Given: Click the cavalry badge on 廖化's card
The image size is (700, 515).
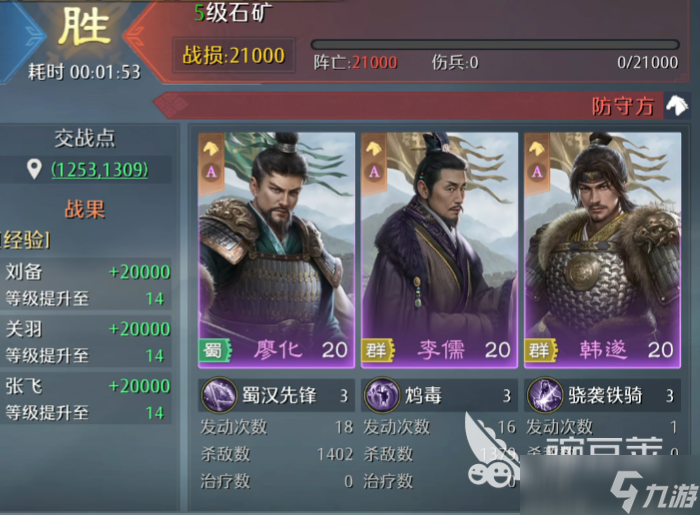Looking at the screenshot, I should (211, 148).
